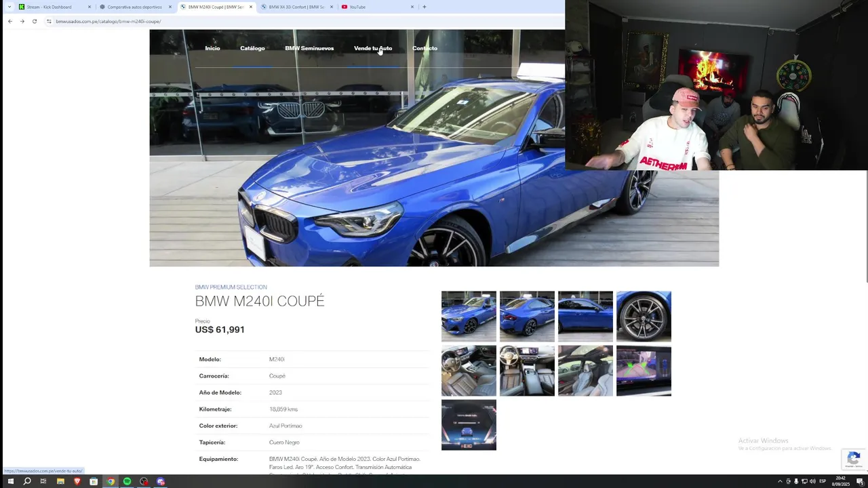Switch to the Stream - Kick Dashboard tab
Viewport: 868px width, 488px height.
[54, 7]
